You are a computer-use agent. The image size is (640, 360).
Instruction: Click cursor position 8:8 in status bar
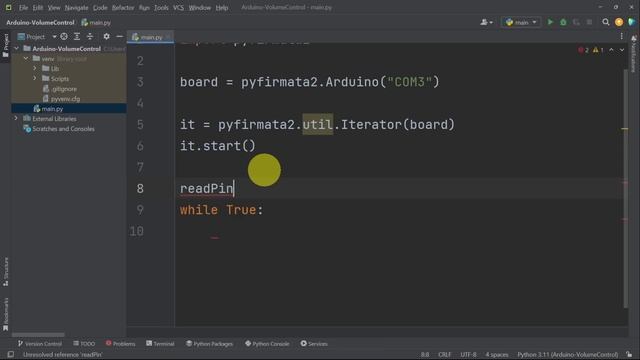click(425, 354)
